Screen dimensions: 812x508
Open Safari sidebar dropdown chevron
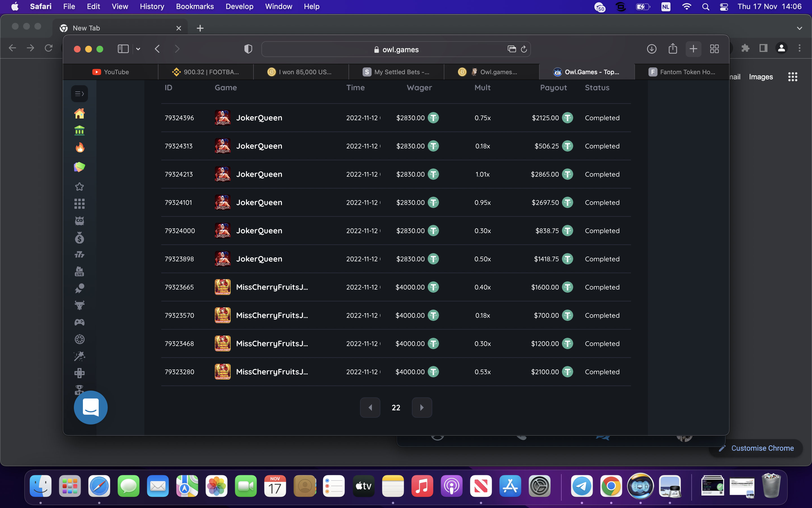pos(138,49)
